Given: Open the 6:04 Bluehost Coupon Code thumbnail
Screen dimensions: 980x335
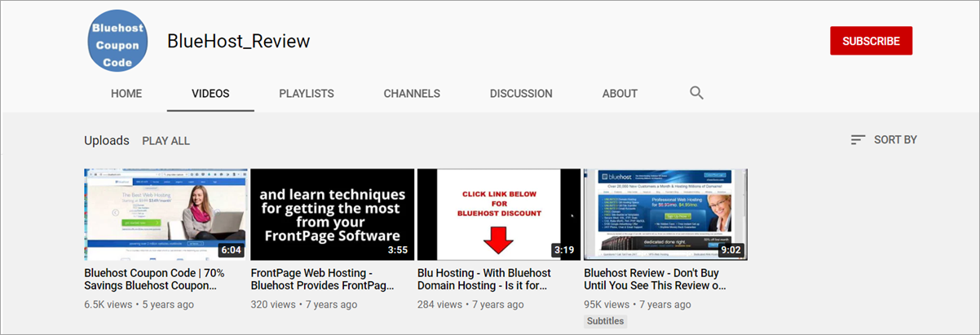Looking at the screenshot, I should point(166,214).
